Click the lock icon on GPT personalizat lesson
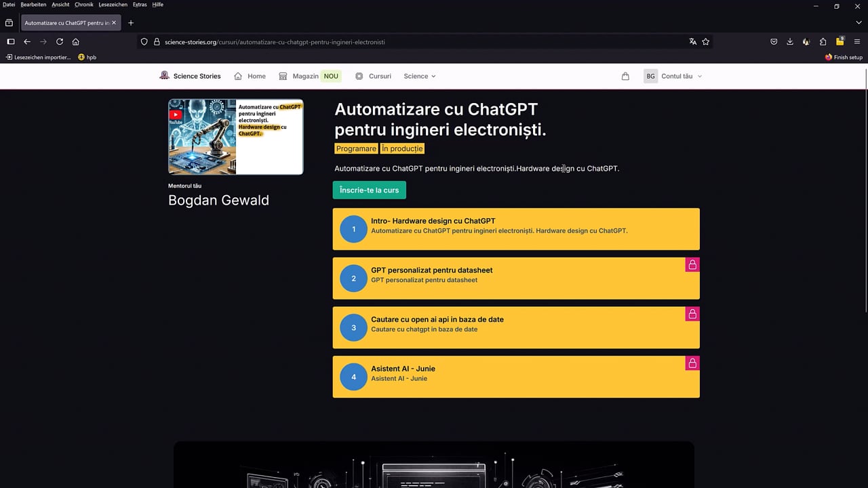Screen dimensions: 868x488 [692, 265]
